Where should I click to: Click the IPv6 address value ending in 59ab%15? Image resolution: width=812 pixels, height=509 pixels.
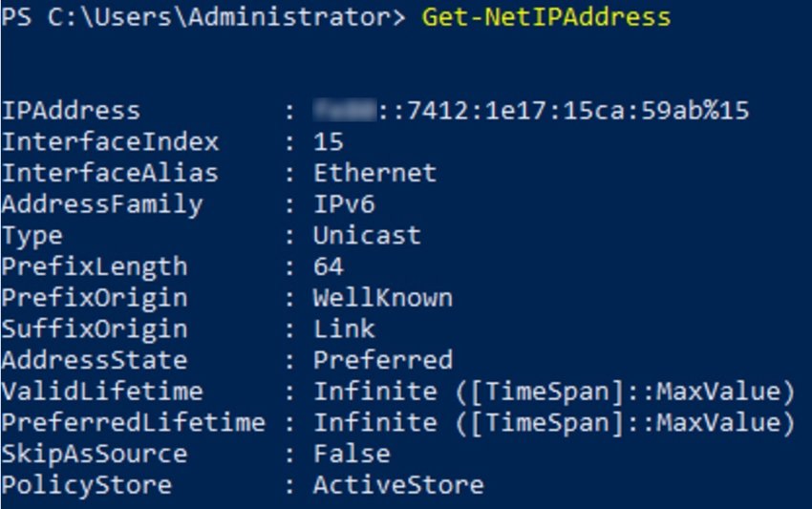[531, 112]
